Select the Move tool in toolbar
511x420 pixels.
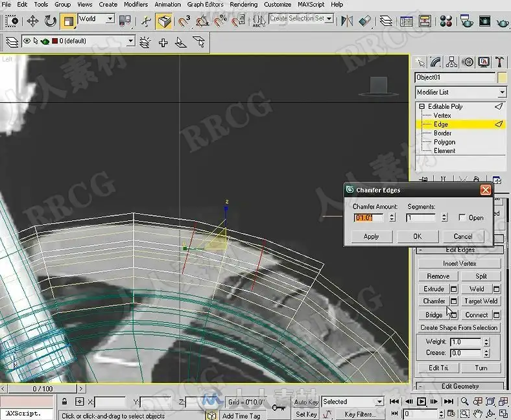tap(32, 21)
